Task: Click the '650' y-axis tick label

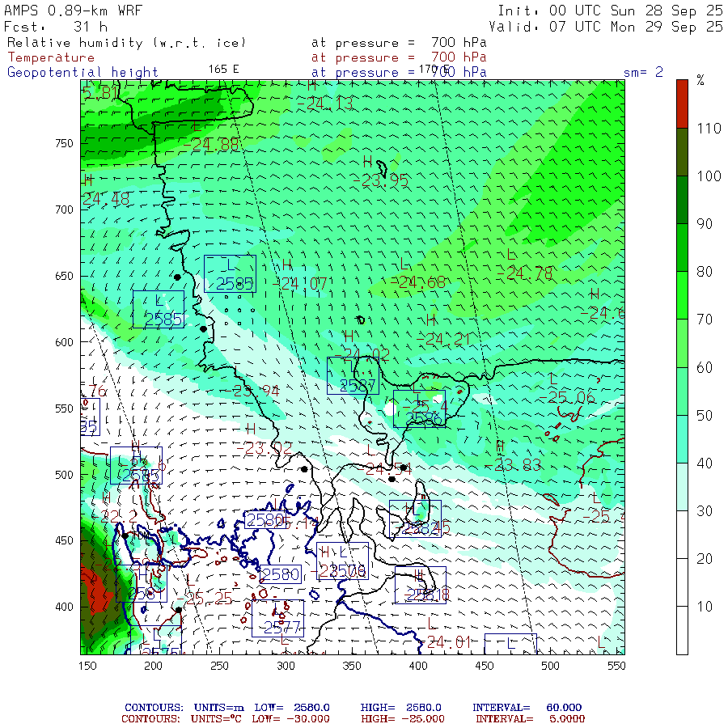Action: [64, 276]
